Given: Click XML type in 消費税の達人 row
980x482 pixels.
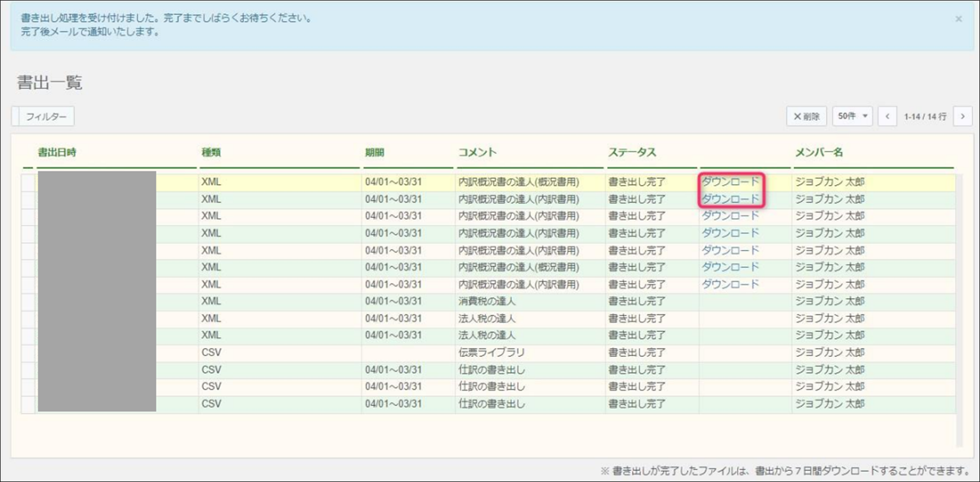Looking at the screenshot, I should click(211, 301).
